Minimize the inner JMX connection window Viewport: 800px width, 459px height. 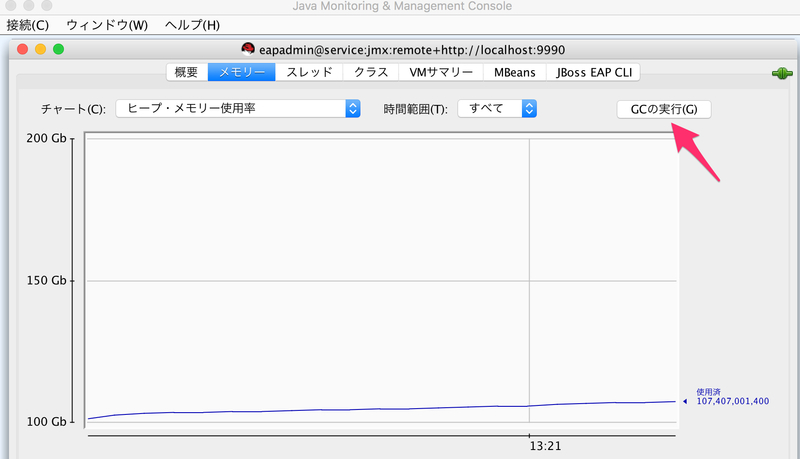(40, 49)
